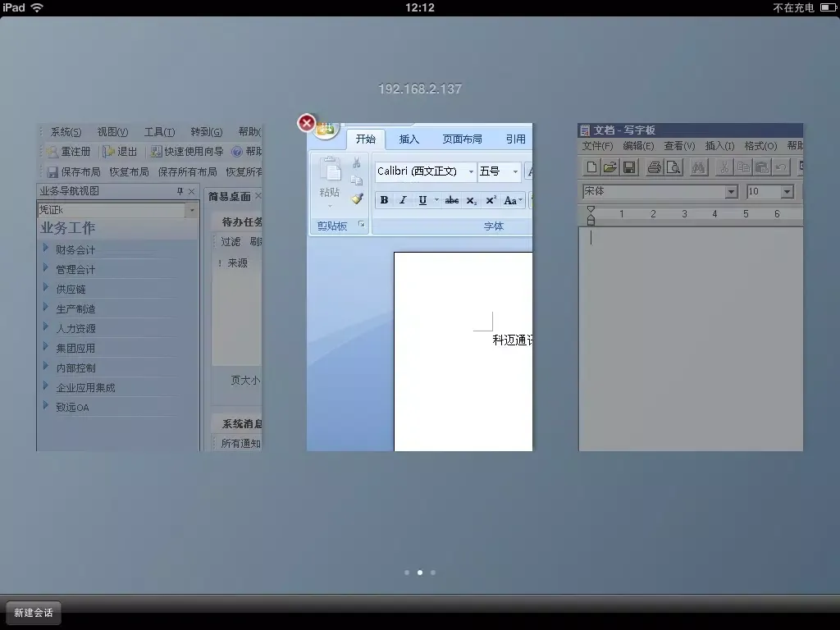Viewport: 840px width, 630px height.
Task: Click Save floppy icon in 写字板
Action: coord(629,167)
